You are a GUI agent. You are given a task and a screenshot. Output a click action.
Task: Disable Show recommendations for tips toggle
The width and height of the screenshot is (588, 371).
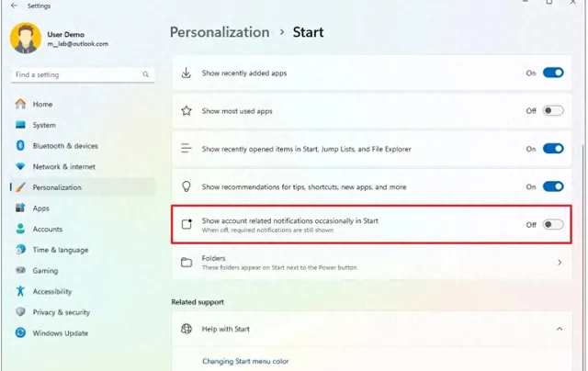pos(553,186)
